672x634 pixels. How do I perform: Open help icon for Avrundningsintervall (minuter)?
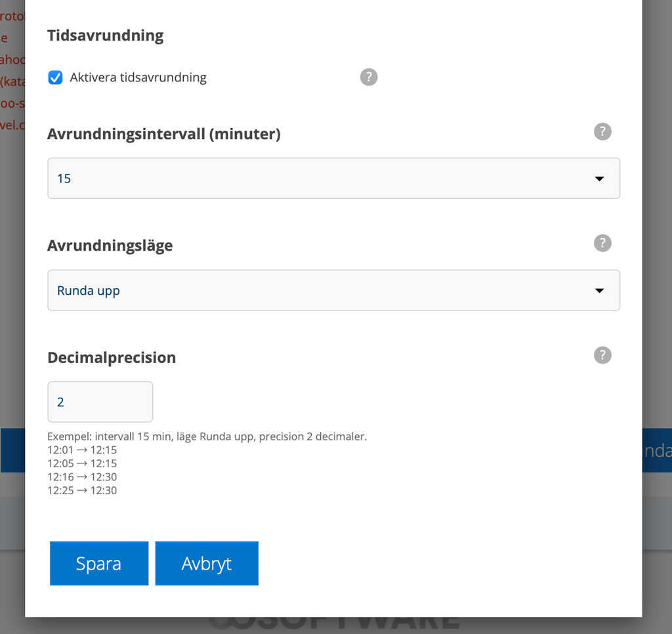click(x=602, y=132)
